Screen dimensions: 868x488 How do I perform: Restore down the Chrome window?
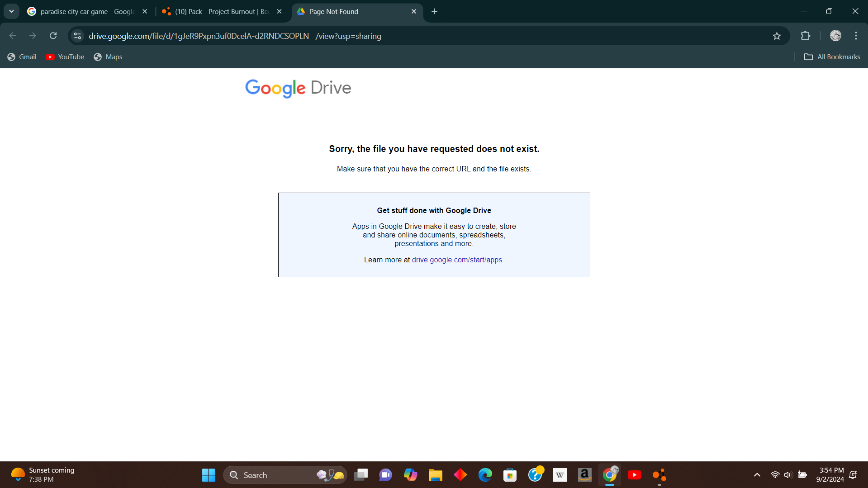829,11
